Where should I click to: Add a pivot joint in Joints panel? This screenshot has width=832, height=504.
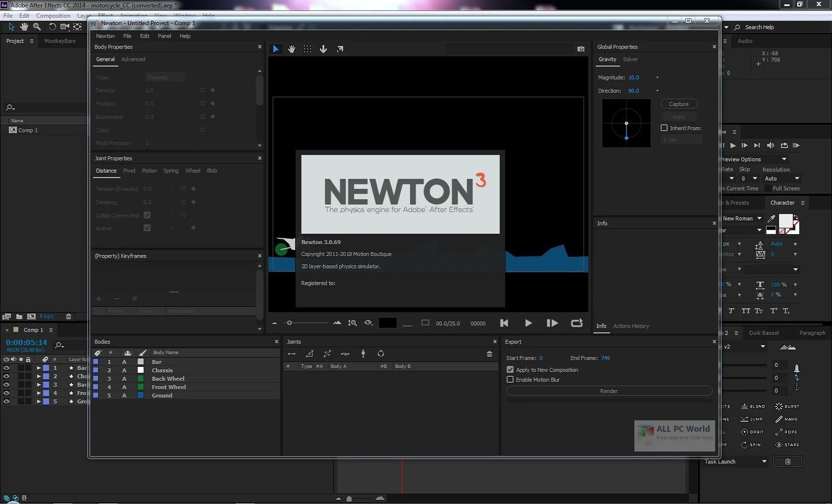tap(310, 353)
